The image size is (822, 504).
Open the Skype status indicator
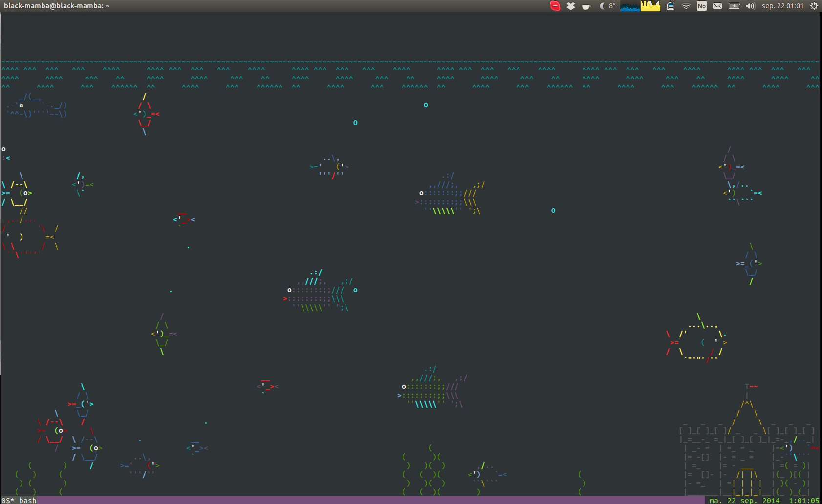coord(555,6)
